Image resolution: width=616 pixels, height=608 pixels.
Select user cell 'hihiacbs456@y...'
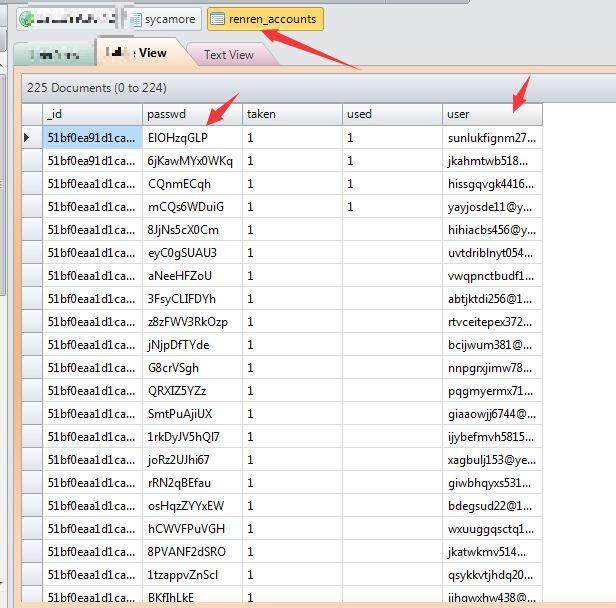(492, 229)
